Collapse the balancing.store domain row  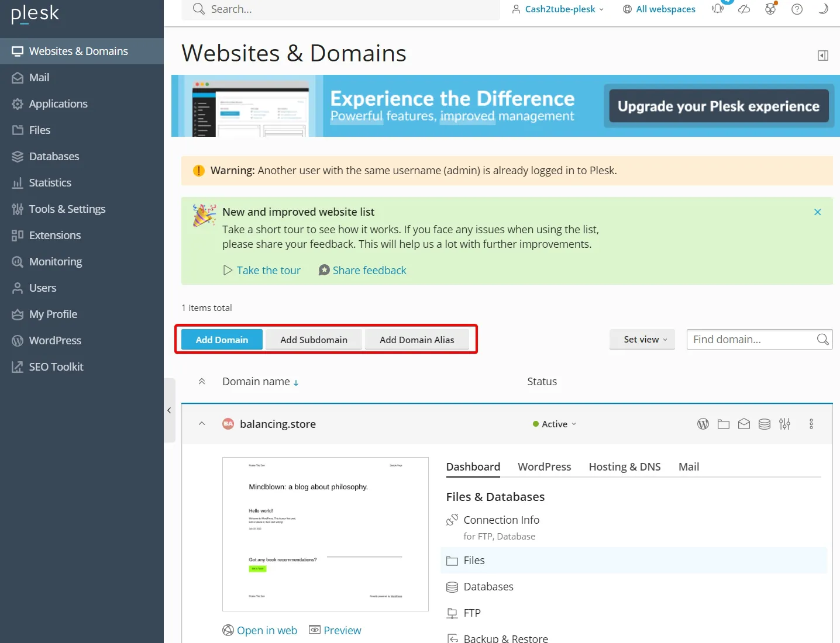coord(202,424)
